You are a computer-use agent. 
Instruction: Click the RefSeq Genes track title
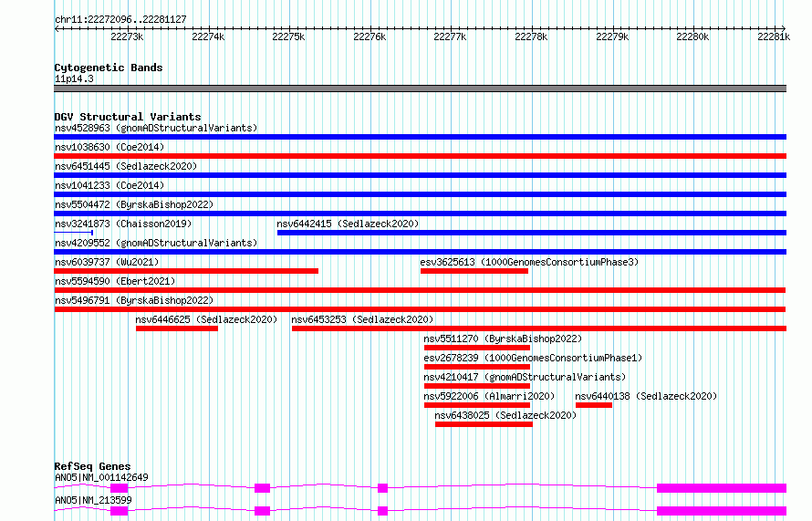tap(92, 466)
